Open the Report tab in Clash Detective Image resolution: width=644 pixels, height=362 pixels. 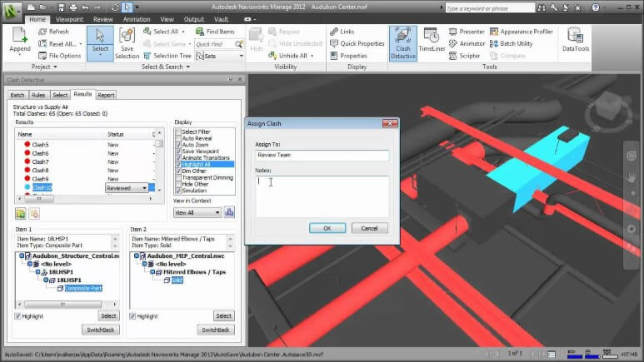click(x=106, y=95)
